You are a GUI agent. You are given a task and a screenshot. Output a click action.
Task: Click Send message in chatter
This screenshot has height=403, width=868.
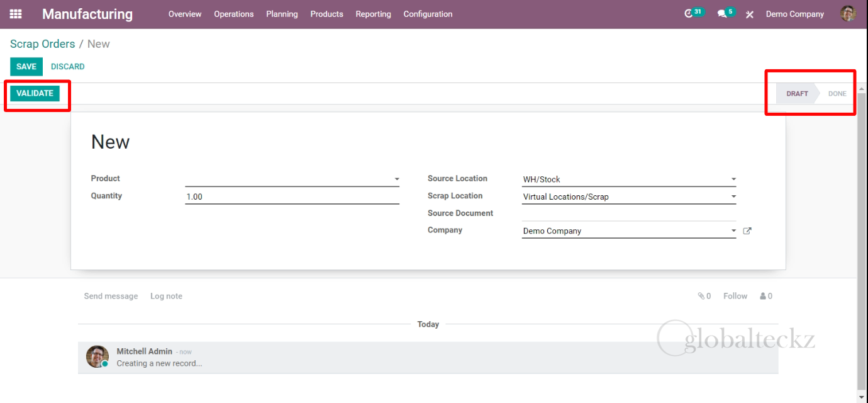coord(111,296)
